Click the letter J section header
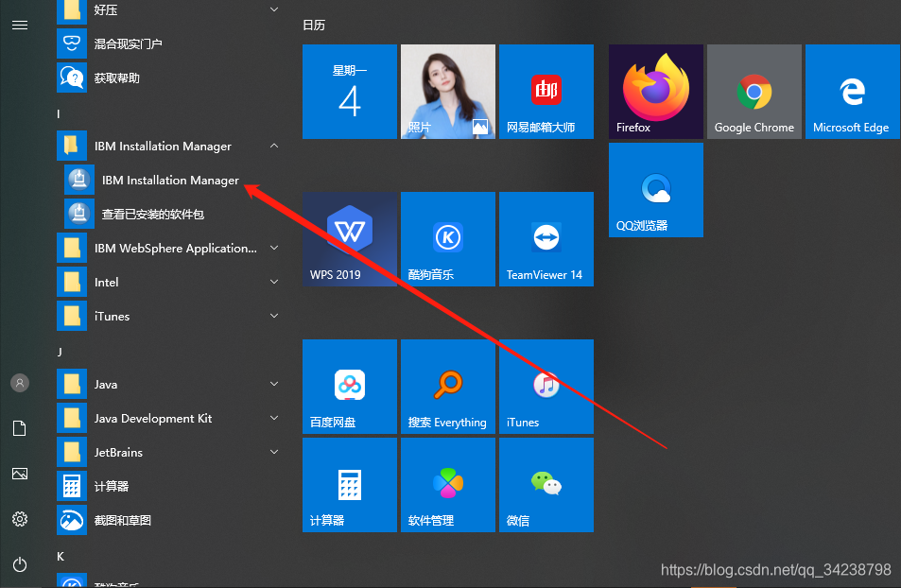The width and height of the screenshot is (901, 588). [x=60, y=352]
